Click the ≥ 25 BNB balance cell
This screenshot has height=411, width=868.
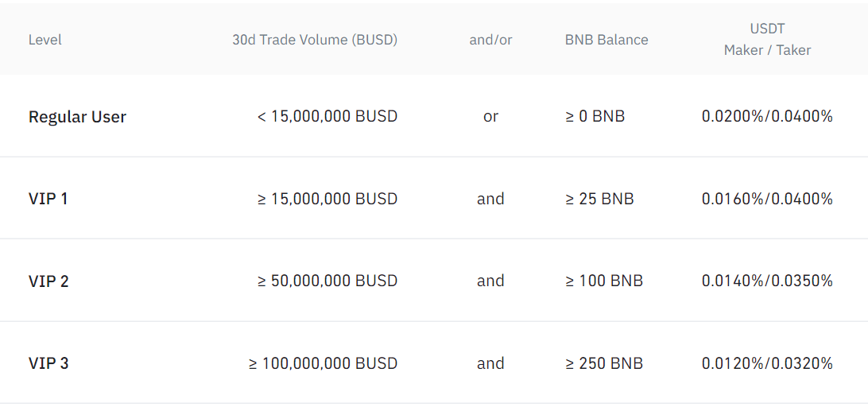tap(599, 198)
